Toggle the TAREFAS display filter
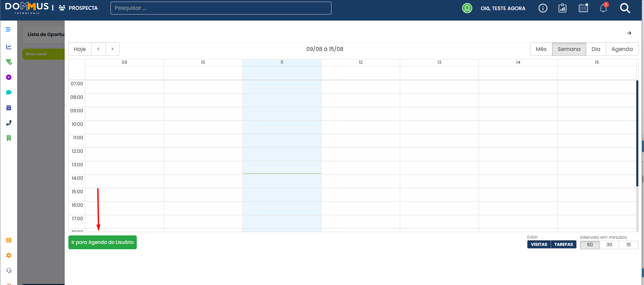 563,245
